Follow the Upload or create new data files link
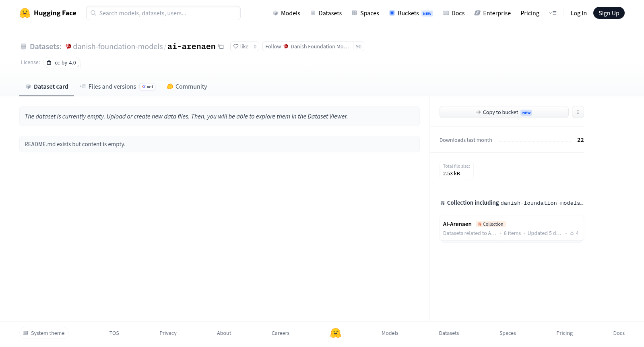The height and width of the screenshot is (347, 644). [x=147, y=116]
